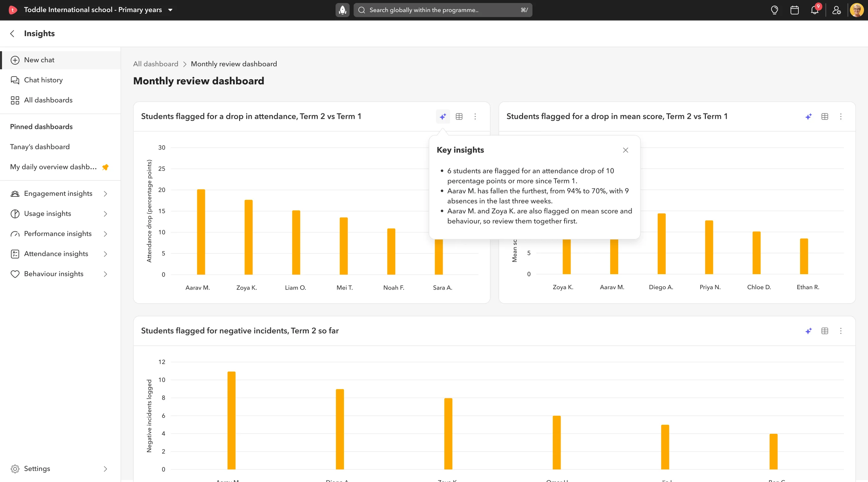This screenshot has width=868, height=482.
Task: Close the Key insights popup
Action: (x=626, y=150)
